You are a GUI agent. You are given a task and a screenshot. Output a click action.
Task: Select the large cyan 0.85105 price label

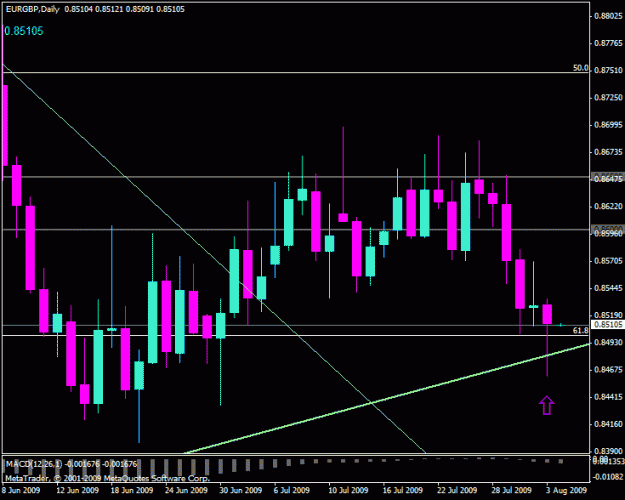[x=24, y=31]
